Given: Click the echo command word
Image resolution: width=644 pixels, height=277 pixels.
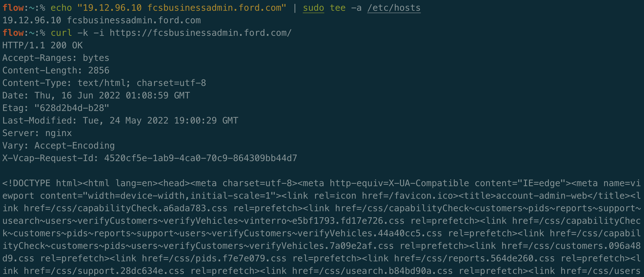Looking at the screenshot, I should 61,8.
